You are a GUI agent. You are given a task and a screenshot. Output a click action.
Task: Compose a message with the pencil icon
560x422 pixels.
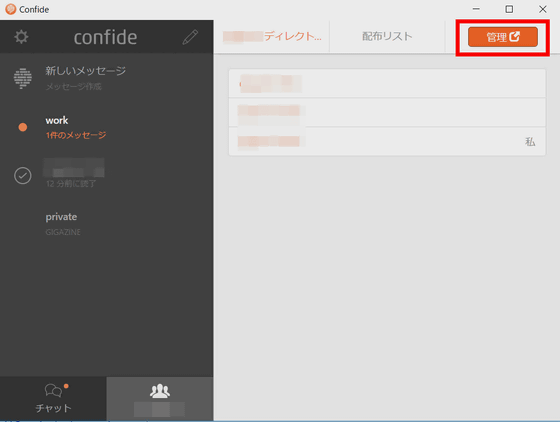[190, 37]
